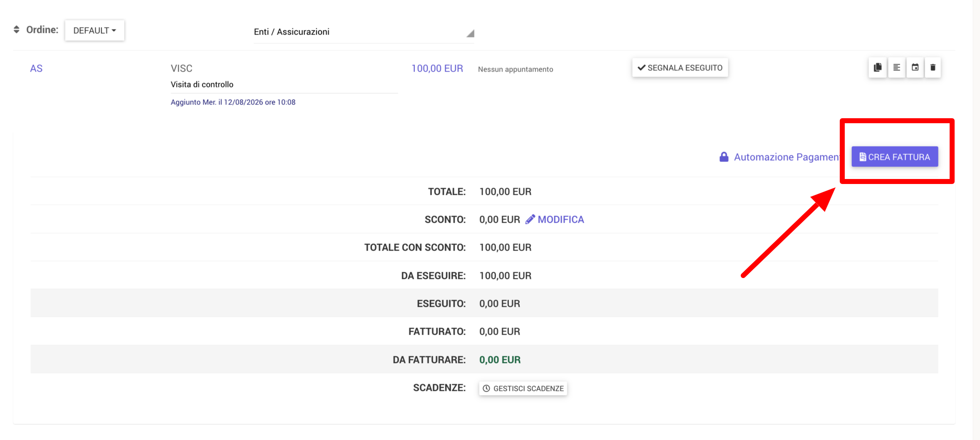Click the DA FATTURARE: label
Screen dimensions: 980x440
coord(429,360)
